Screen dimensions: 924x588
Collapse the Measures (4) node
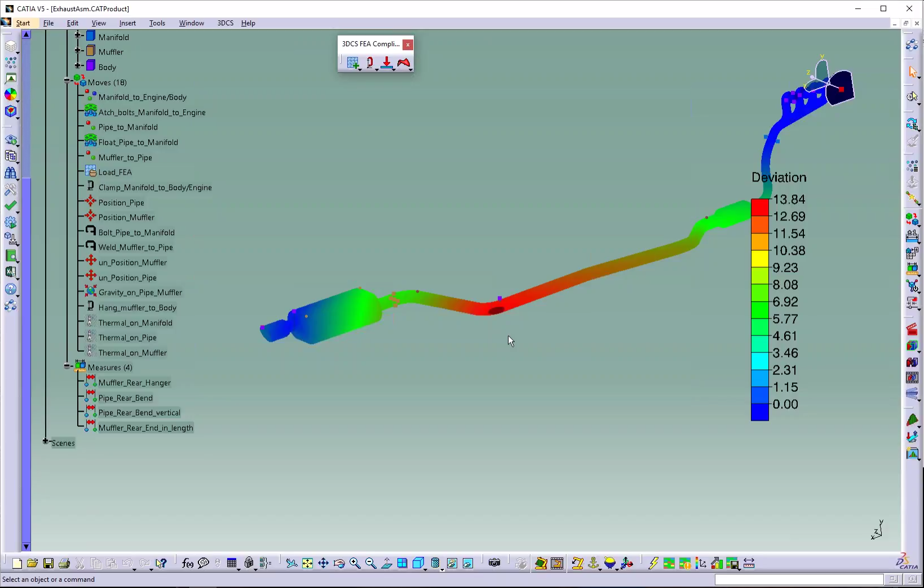coord(67,366)
